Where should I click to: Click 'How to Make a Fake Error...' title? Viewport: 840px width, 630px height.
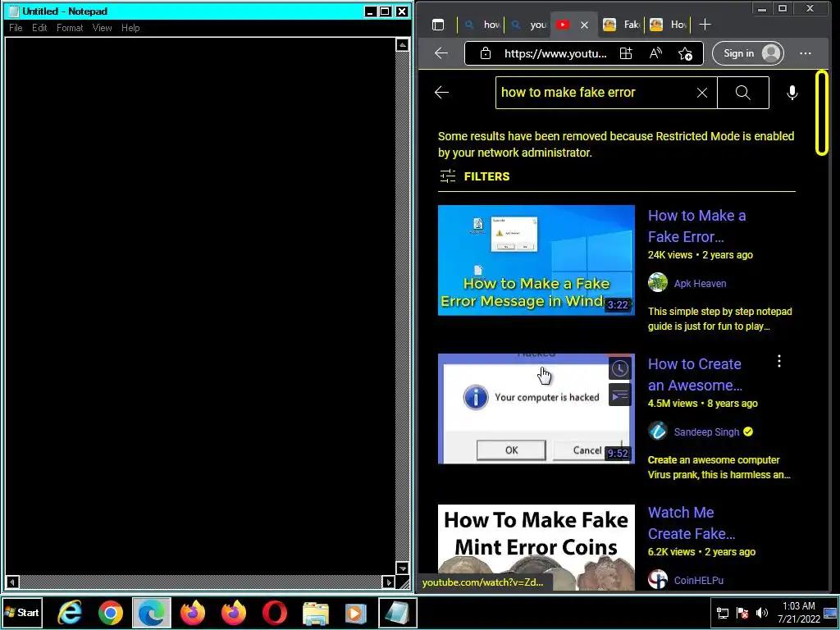(x=696, y=226)
